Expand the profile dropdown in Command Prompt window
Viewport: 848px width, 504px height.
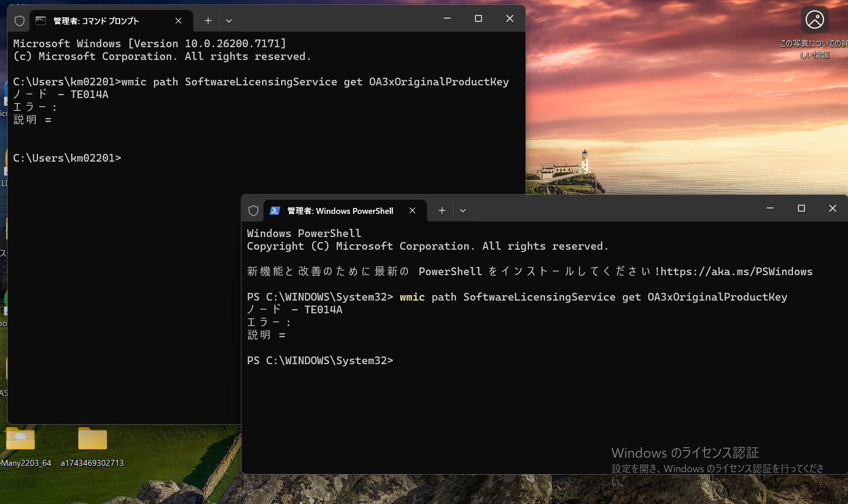tap(229, 21)
